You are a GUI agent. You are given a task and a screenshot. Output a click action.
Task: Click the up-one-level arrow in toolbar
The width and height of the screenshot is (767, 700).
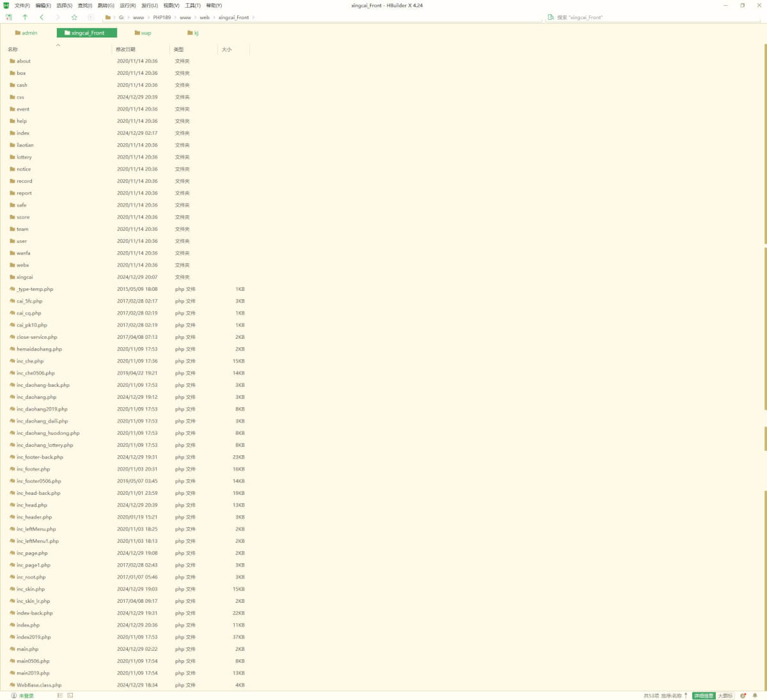click(x=25, y=17)
